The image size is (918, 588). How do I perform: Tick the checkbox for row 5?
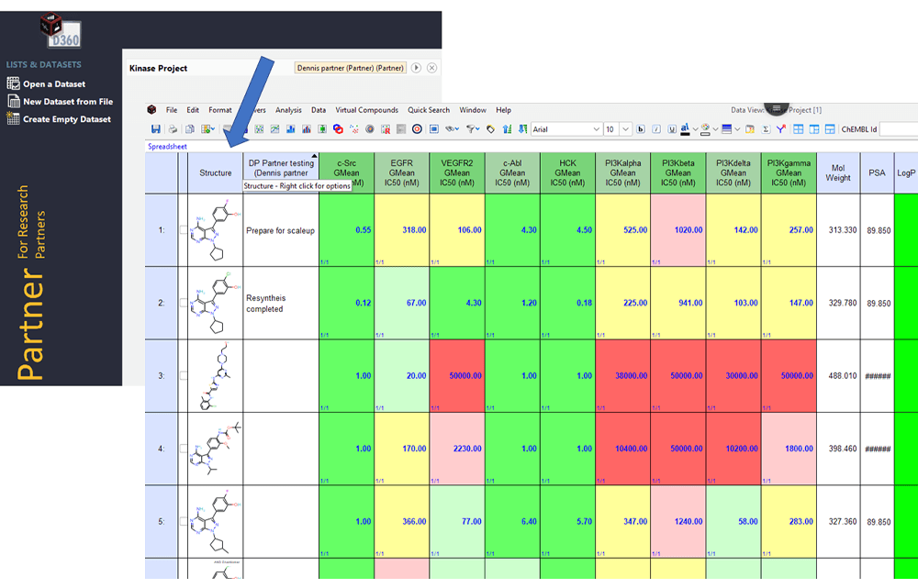[184, 521]
